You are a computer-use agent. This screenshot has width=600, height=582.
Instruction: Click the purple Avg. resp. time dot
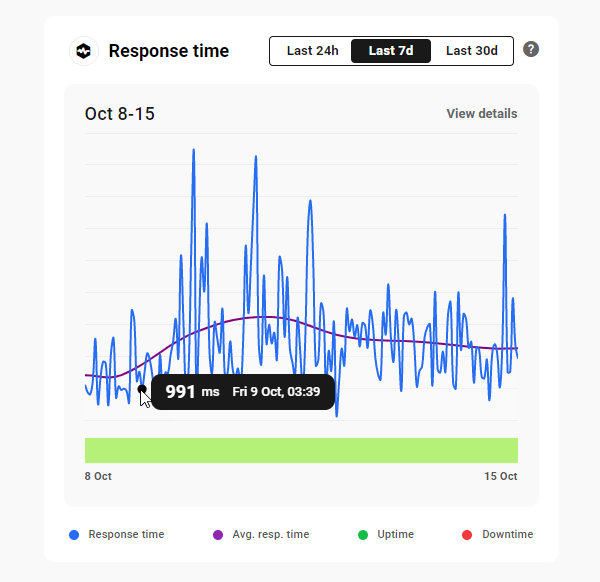click(x=218, y=535)
